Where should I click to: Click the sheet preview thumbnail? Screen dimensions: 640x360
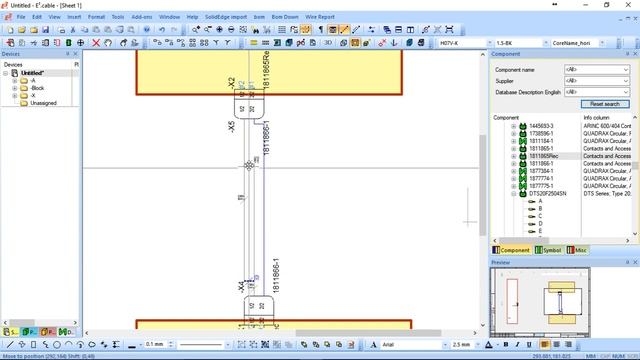[540, 302]
